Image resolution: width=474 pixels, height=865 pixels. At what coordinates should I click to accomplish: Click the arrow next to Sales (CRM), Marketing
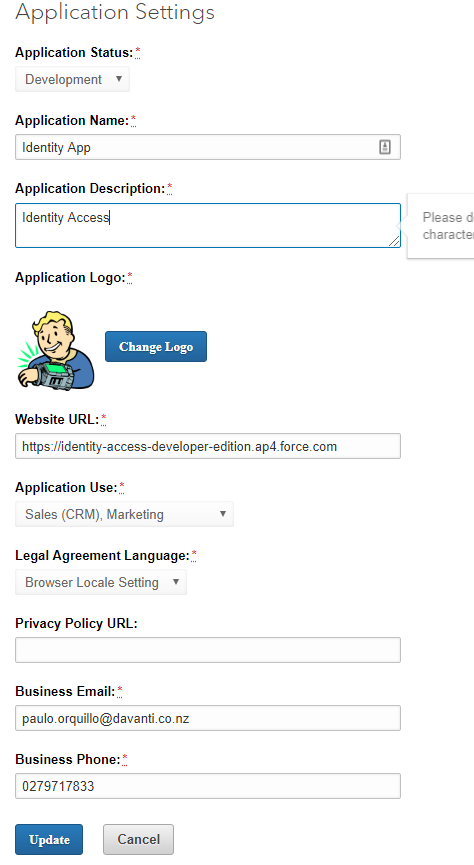click(223, 514)
